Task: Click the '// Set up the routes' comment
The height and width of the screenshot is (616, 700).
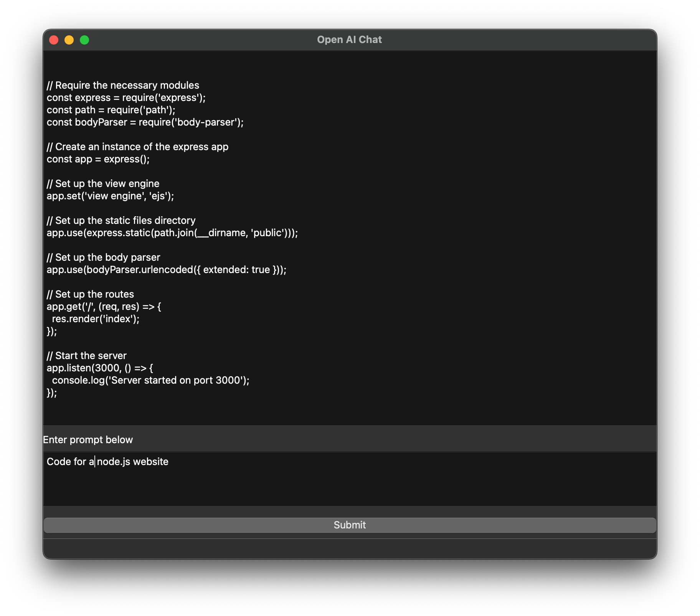Action: click(x=90, y=294)
